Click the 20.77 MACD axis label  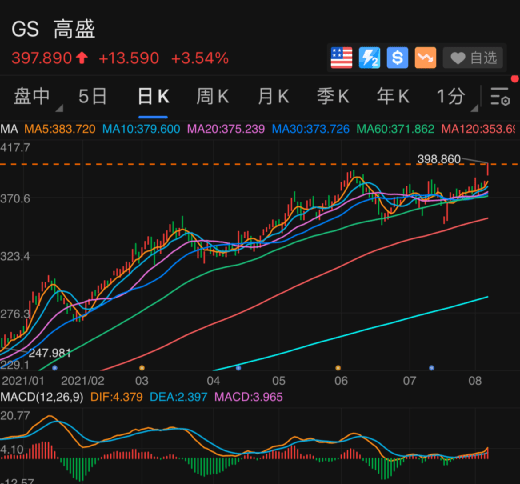[15, 416]
